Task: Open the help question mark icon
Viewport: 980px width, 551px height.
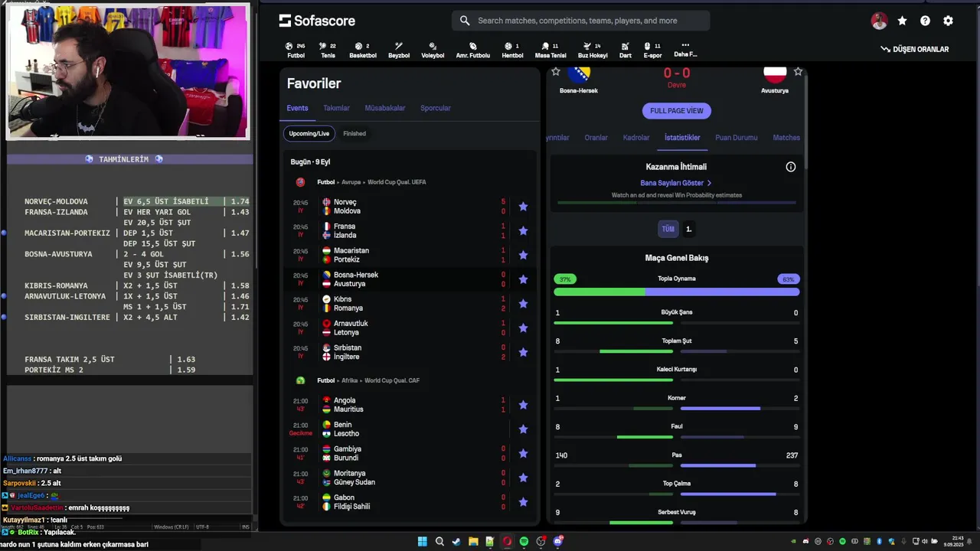Action: [x=925, y=21]
